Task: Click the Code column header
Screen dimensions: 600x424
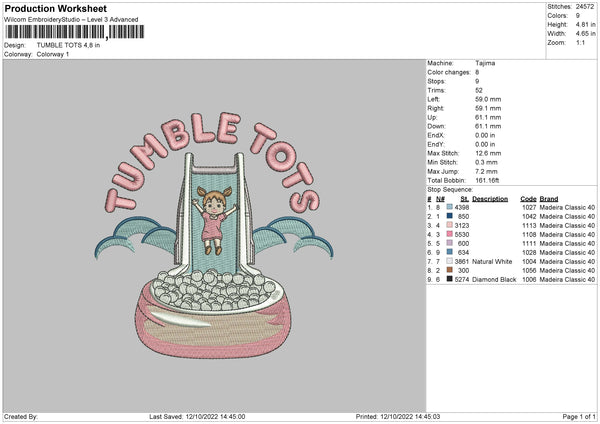Action: [528, 198]
